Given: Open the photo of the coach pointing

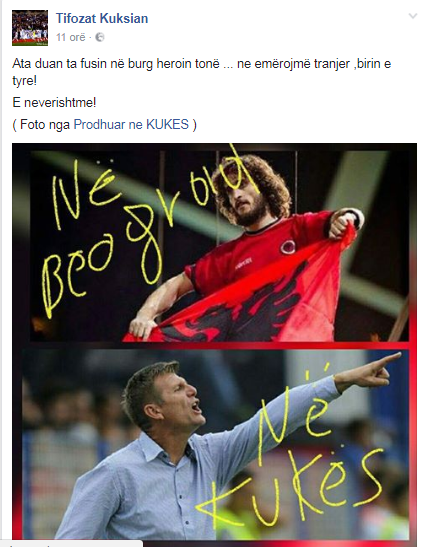Looking at the screenshot, I should (215, 444).
